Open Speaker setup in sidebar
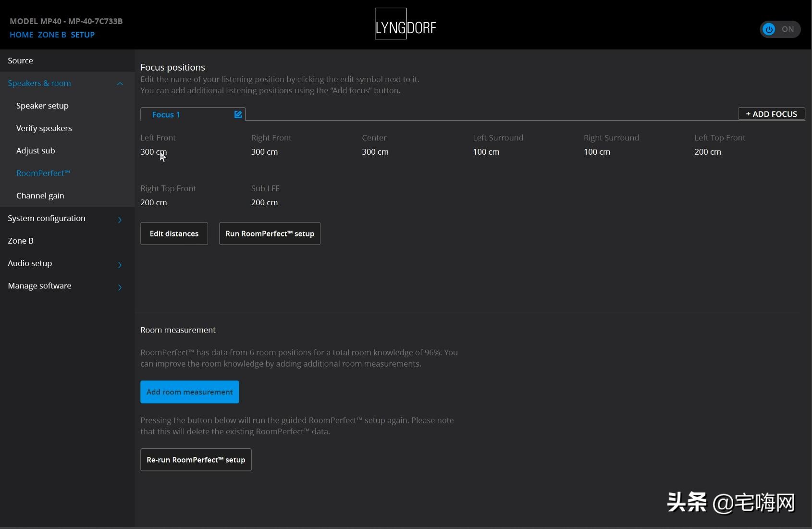This screenshot has height=529, width=812. coord(42,106)
